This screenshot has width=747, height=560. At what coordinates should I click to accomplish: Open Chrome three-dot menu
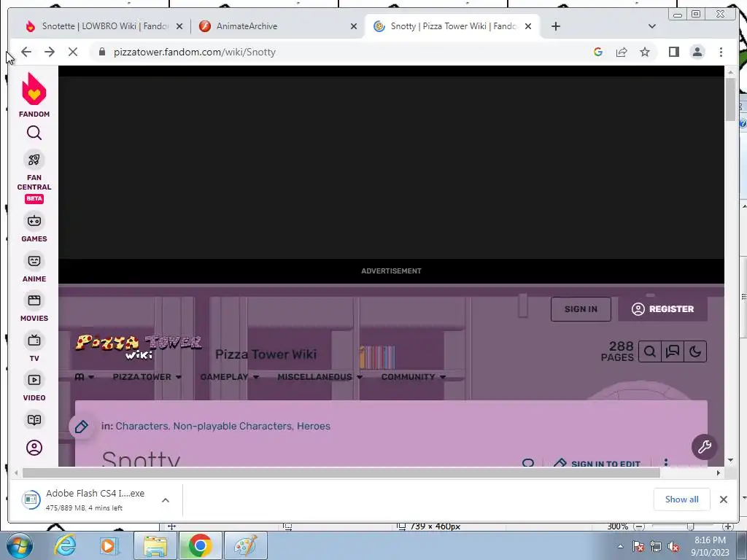pyautogui.click(x=721, y=52)
